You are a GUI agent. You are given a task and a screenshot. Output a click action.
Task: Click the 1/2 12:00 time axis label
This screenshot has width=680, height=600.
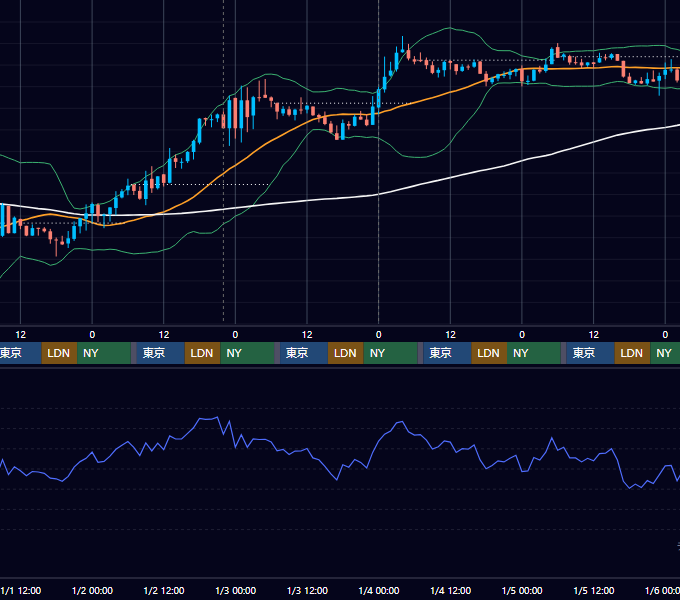[164, 590]
